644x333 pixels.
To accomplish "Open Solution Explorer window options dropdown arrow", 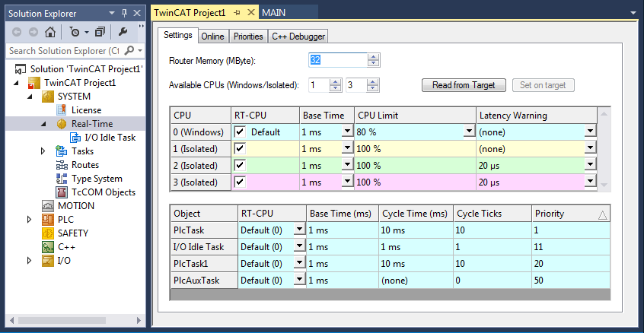I will click(112, 13).
